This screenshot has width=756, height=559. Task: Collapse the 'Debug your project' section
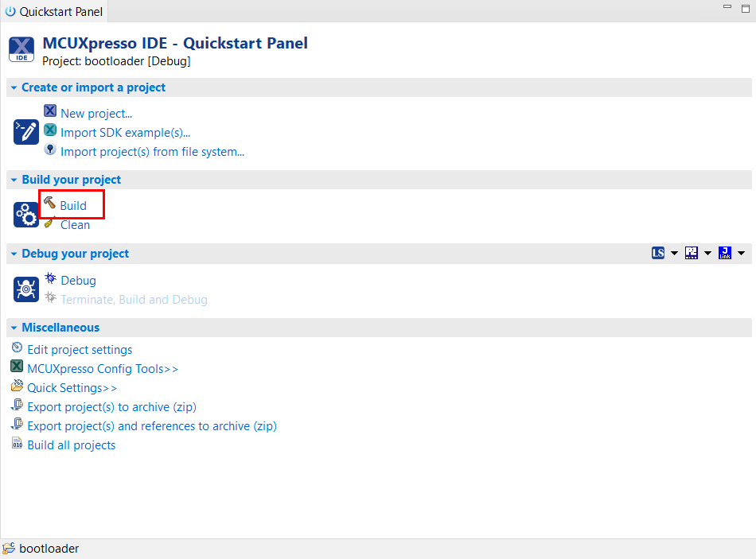click(14, 254)
